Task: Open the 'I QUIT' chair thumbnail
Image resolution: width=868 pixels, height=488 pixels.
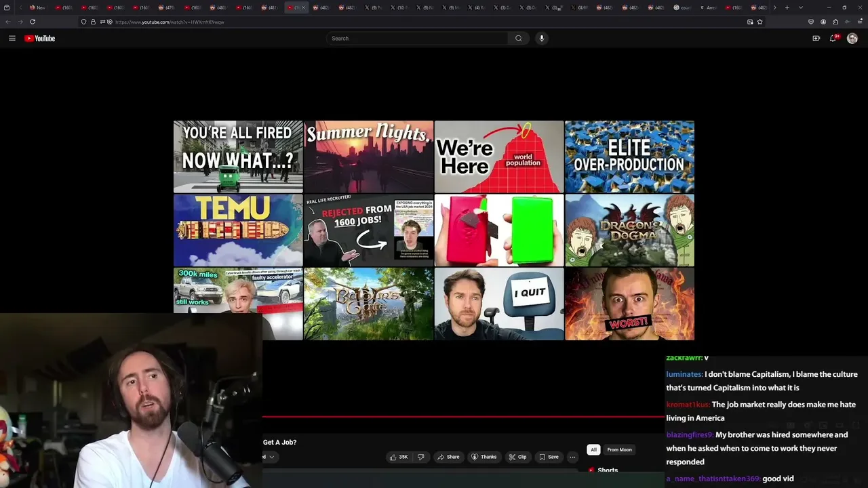Action: pos(499,304)
